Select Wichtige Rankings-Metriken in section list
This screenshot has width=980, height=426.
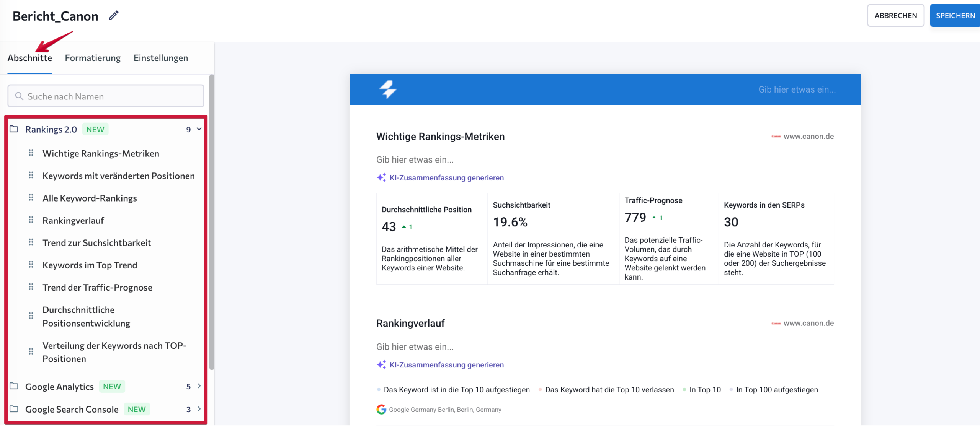click(x=101, y=153)
